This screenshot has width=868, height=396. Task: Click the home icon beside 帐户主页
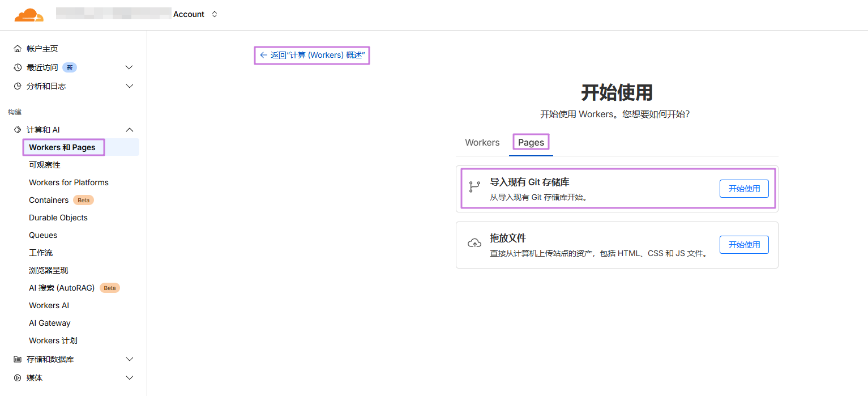tap(18, 49)
